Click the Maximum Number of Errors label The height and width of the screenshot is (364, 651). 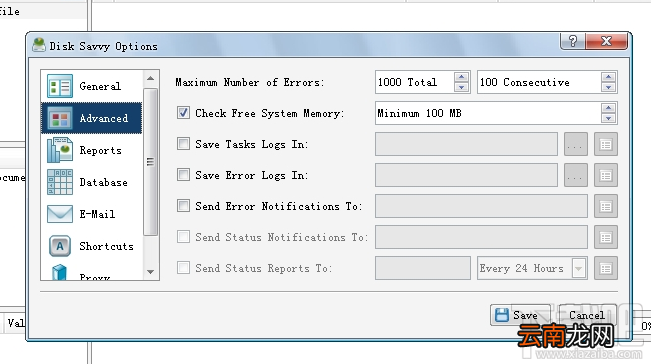250,82
